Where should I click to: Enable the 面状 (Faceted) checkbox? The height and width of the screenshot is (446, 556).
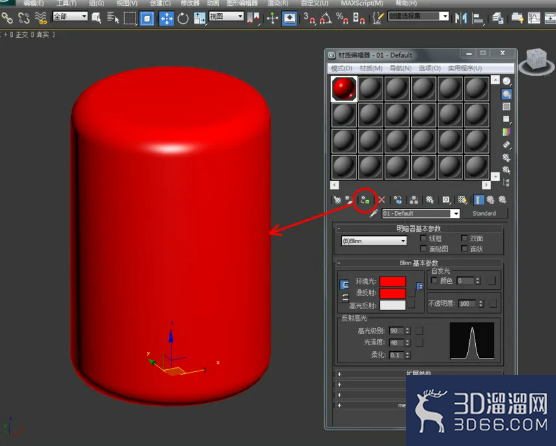(464, 249)
